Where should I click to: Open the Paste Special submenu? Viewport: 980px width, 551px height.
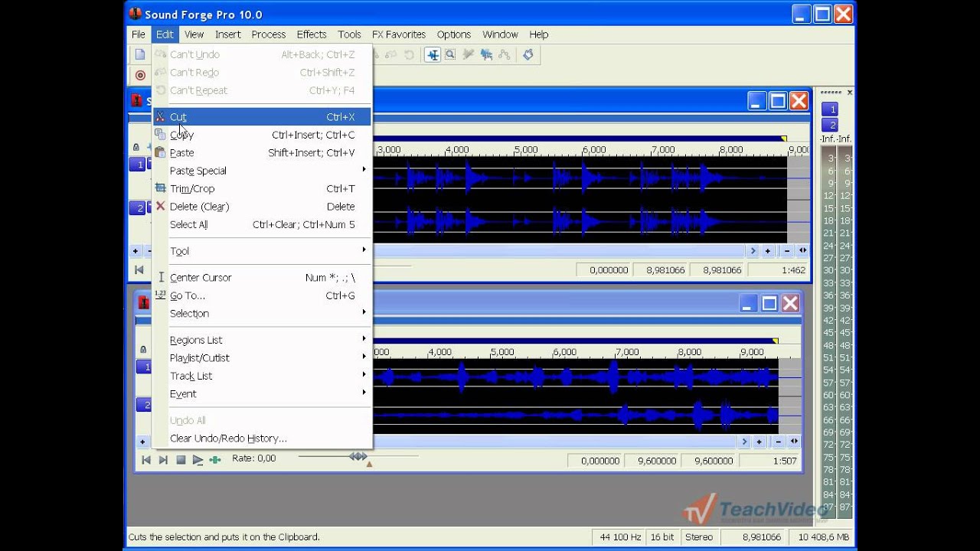click(x=261, y=171)
